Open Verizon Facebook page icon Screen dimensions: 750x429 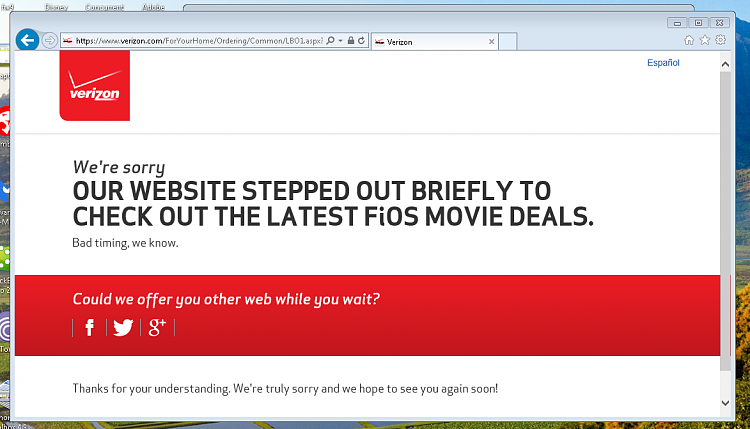[89, 328]
